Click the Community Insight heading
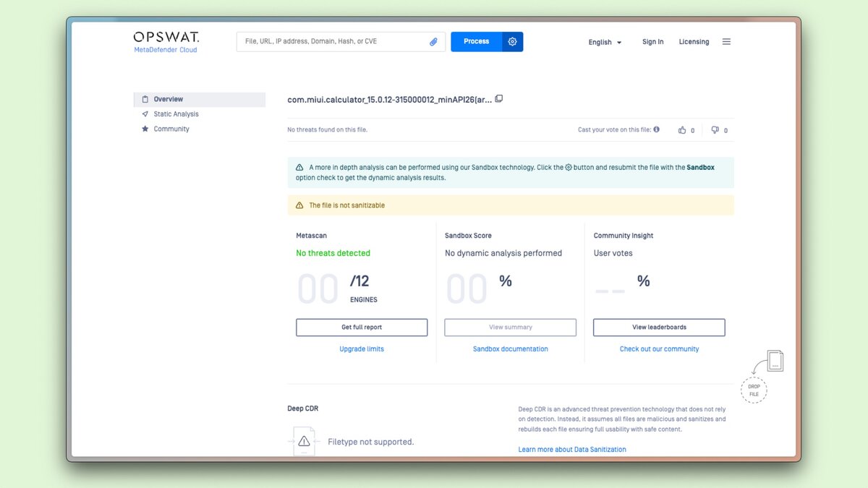Screen dimensions: 868x488 624,236
